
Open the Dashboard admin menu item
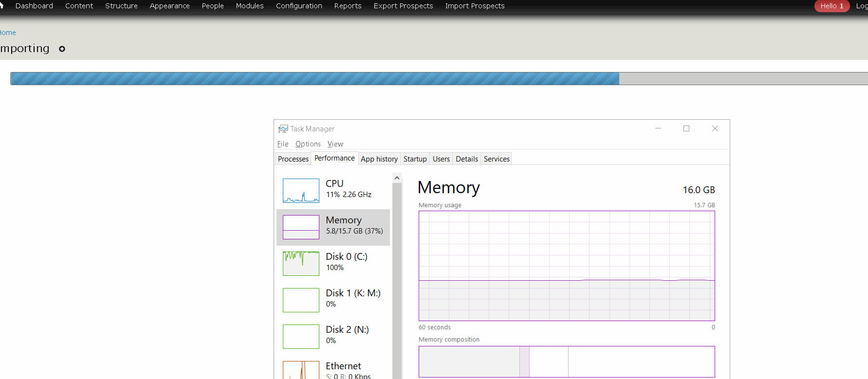(x=34, y=6)
